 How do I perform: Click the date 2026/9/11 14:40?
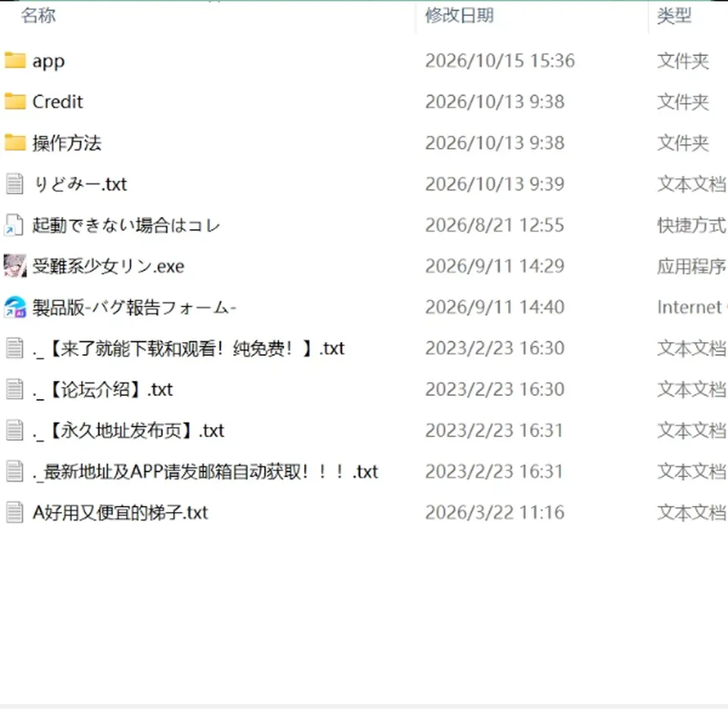point(495,307)
